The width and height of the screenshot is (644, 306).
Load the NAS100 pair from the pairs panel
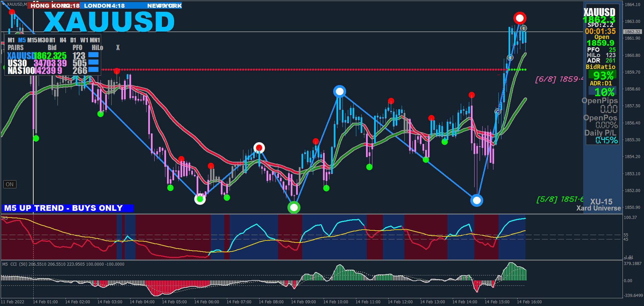click(x=21, y=71)
